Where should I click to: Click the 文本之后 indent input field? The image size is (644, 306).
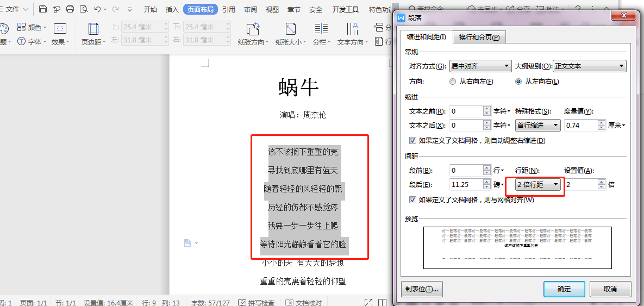click(x=466, y=125)
